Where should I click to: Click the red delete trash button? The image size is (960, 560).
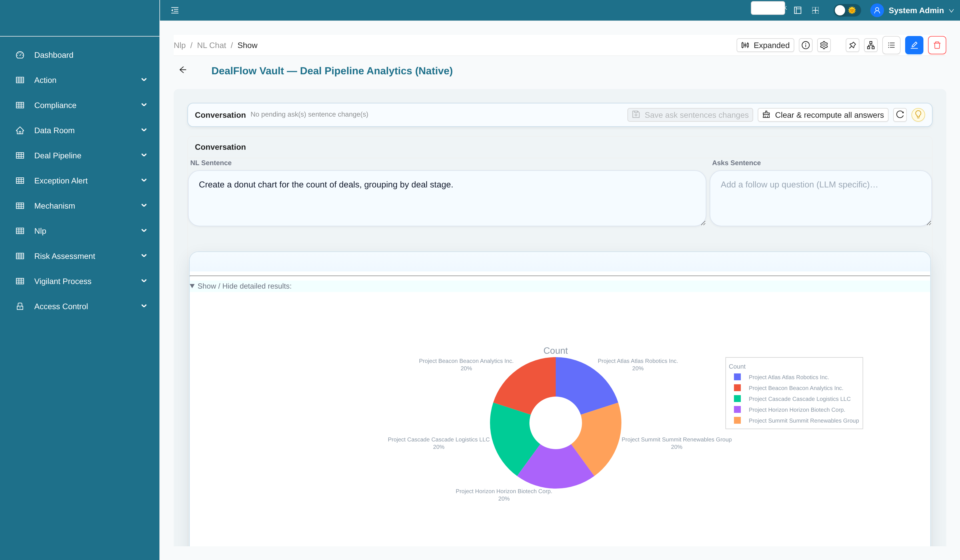[x=937, y=45]
